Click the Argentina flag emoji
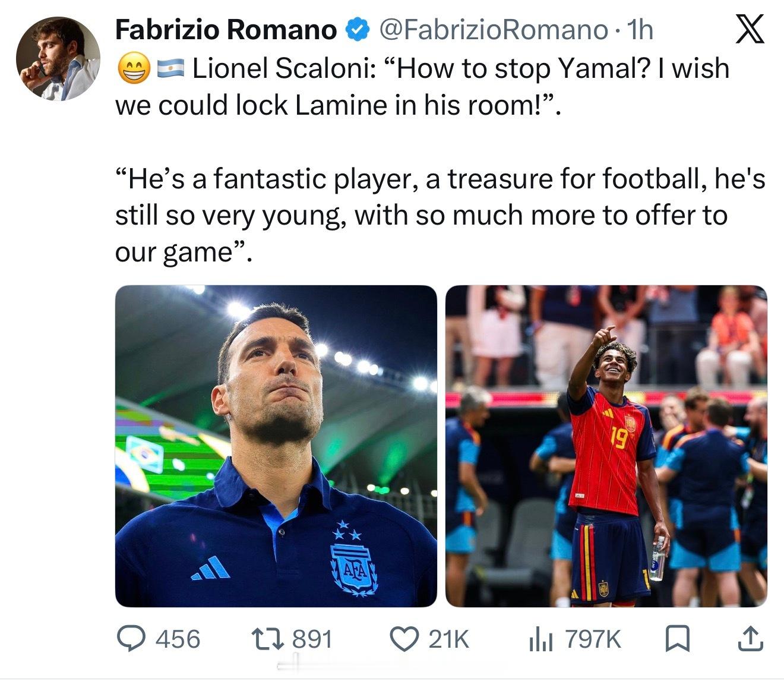Screen dimensions: 784x681 point(172,70)
